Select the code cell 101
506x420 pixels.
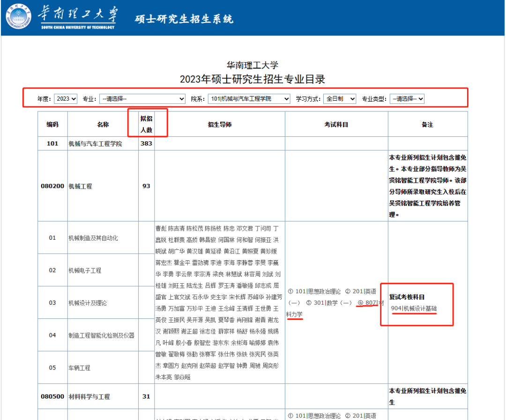52,144
